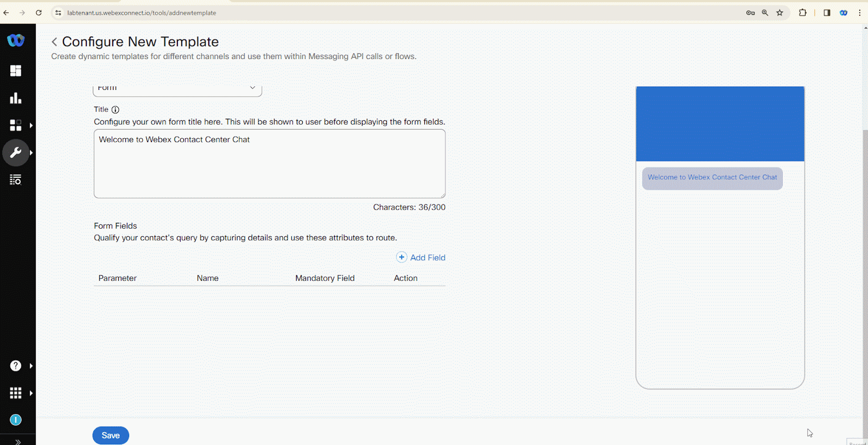Click the user profile avatar icon
This screenshot has height=445, width=868.
point(16,420)
